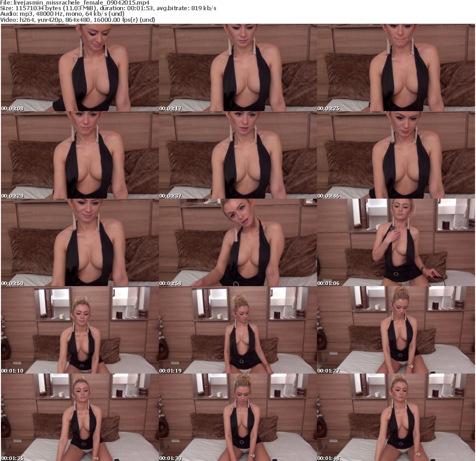
Task: Select the frame stamped 00:00:29
Action: (80, 155)
